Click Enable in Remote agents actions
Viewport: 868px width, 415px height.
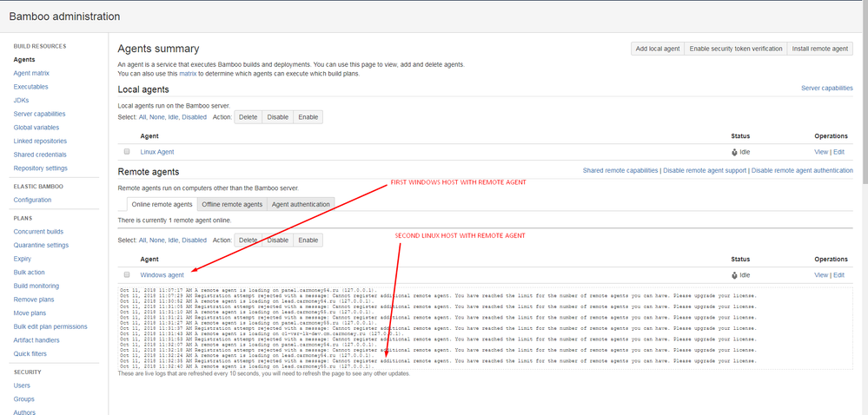coord(308,240)
